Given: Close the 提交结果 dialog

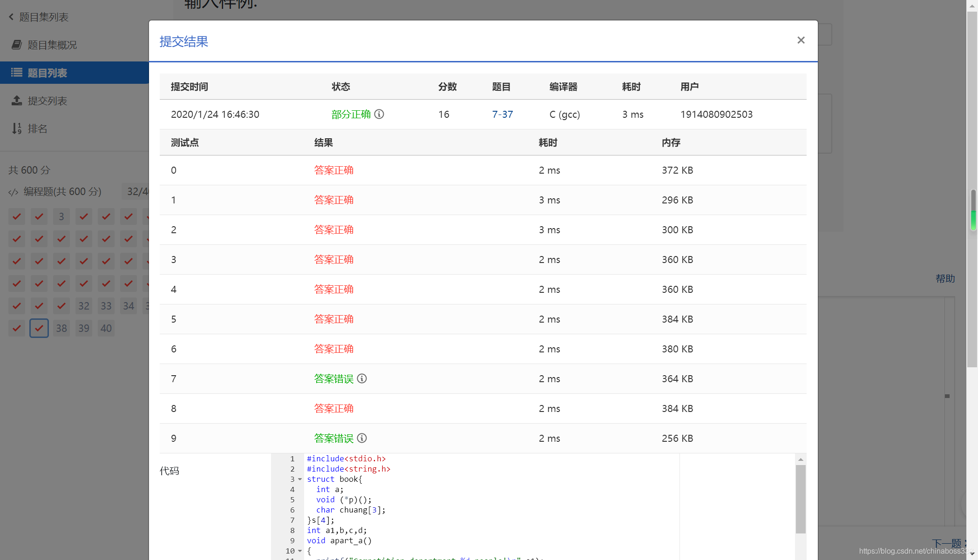Looking at the screenshot, I should click(801, 40).
